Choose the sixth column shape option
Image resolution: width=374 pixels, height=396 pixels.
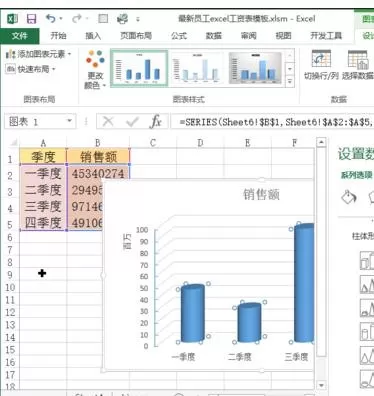(x=367, y=379)
